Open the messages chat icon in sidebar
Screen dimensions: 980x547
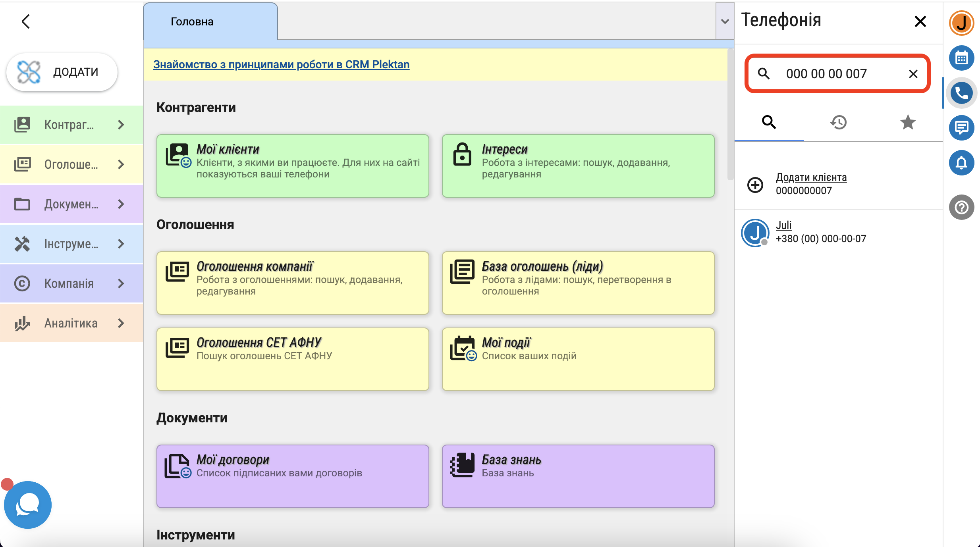click(x=961, y=128)
